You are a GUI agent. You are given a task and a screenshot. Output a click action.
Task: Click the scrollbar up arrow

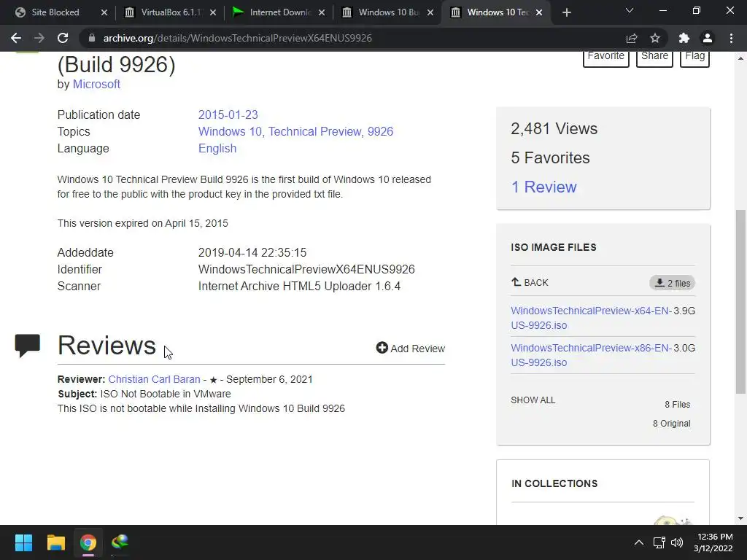pyautogui.click(x=740, y=58)
